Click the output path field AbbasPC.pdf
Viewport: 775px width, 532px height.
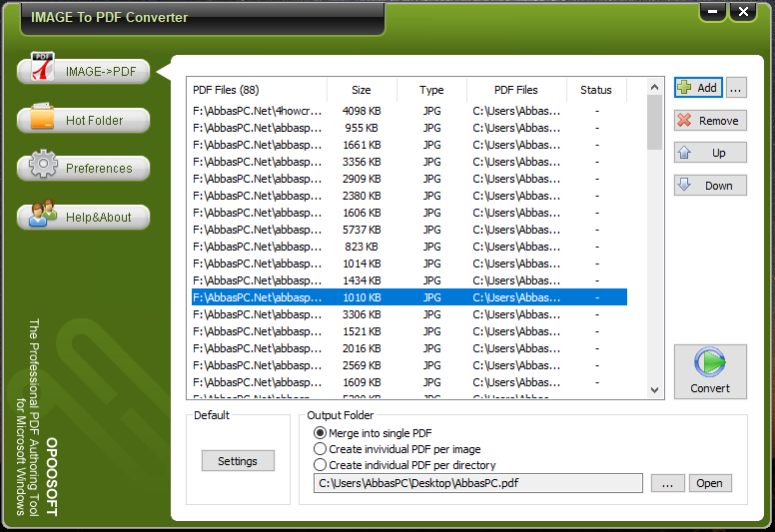click(x=478, y=483)
